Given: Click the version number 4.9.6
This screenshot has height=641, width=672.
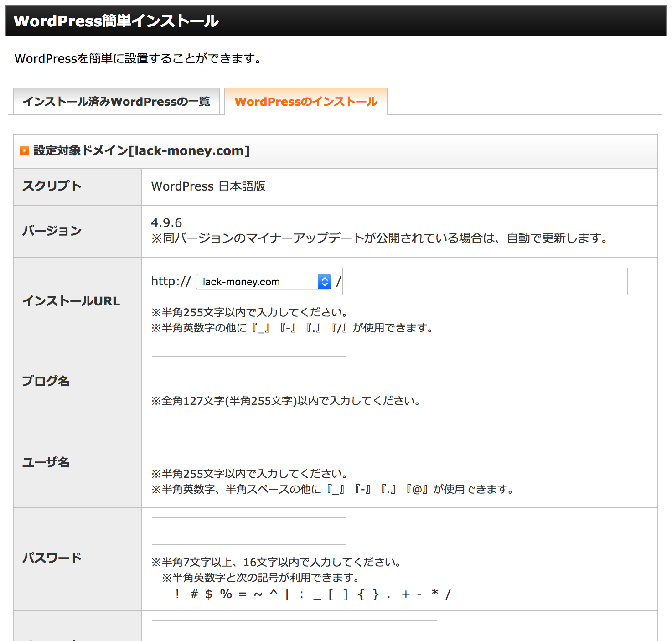Looking at the screenshot, I should coord(166,222).
